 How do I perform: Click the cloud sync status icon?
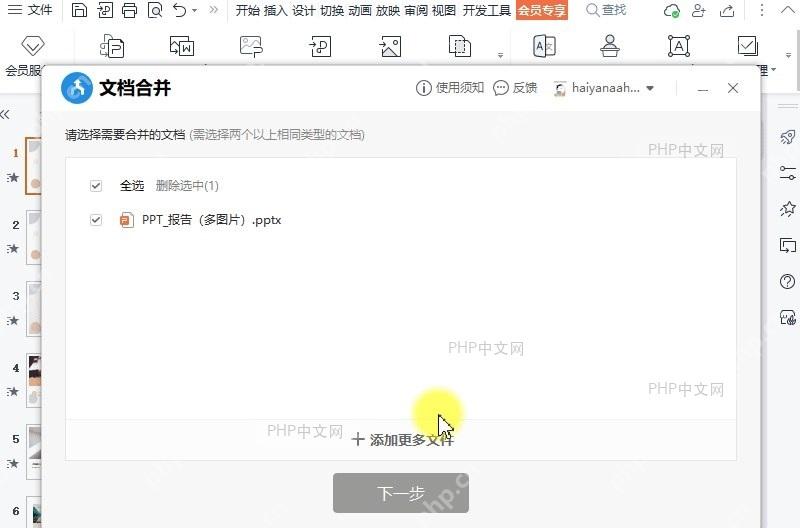point(671,11)
